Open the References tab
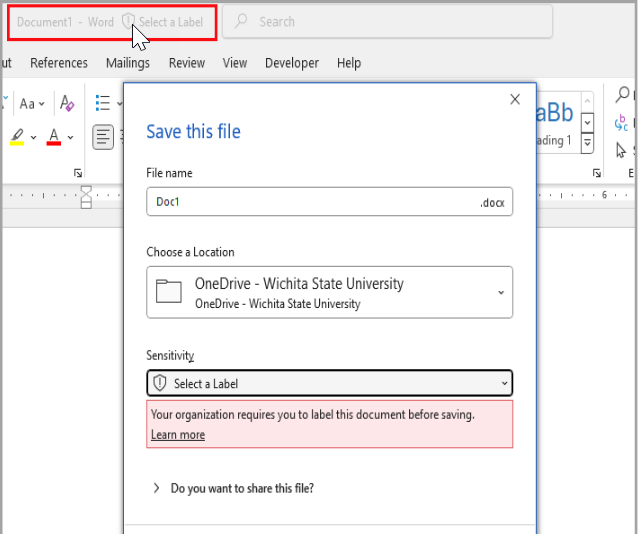The height and width of the screenshot is (534, 638). click(x=59, y=63)
